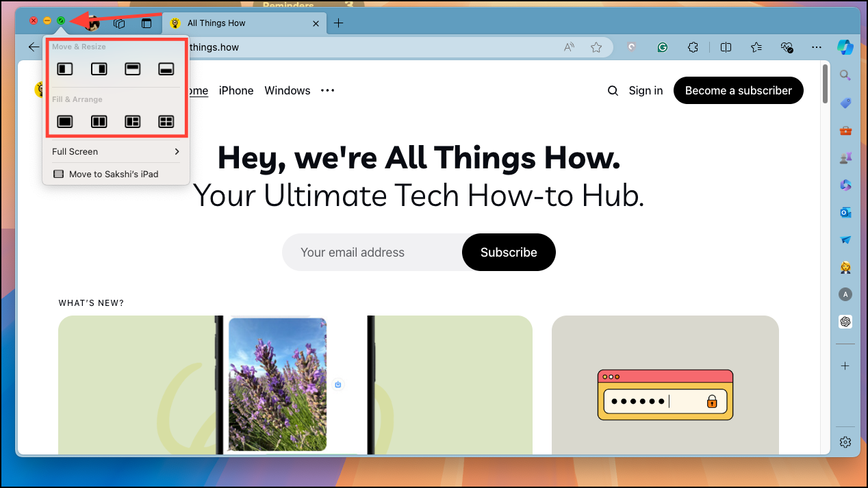This screenshot has height=488, width=868.
Task: Tile window to bottom half of screen
Action: 166,68
